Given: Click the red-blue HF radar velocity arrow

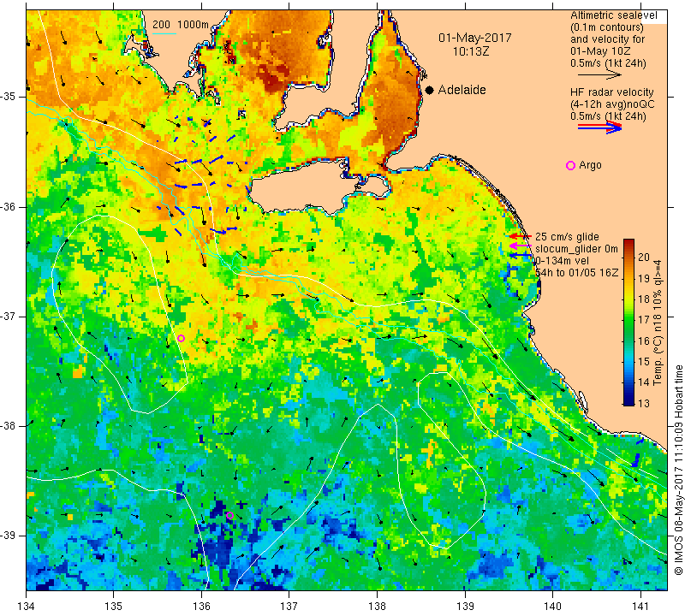Looking at the screenshot, I should [x=600, y=127].
